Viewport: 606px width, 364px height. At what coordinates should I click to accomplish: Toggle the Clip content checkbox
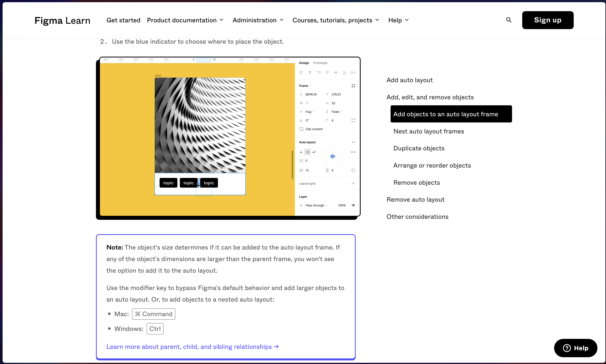click(301, 129)
